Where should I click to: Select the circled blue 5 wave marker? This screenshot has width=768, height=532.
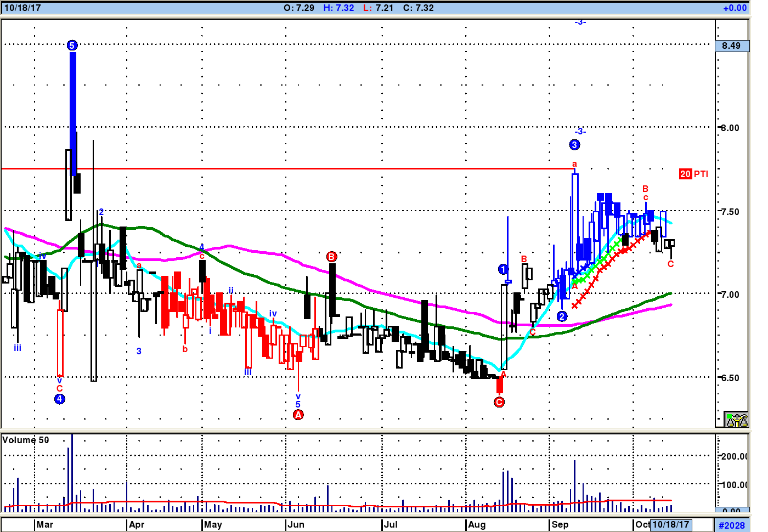pos(72,46)
